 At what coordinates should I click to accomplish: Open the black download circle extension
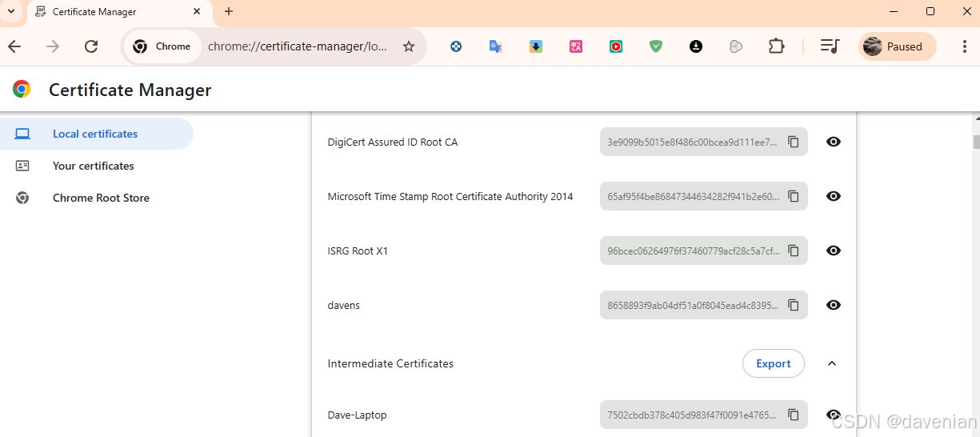point(696,46)
